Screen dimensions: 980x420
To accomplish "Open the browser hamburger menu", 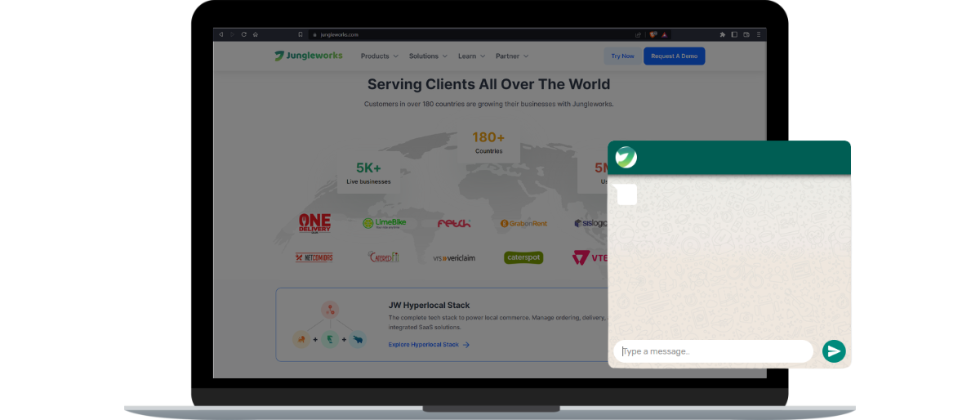I will coord(758,34).
